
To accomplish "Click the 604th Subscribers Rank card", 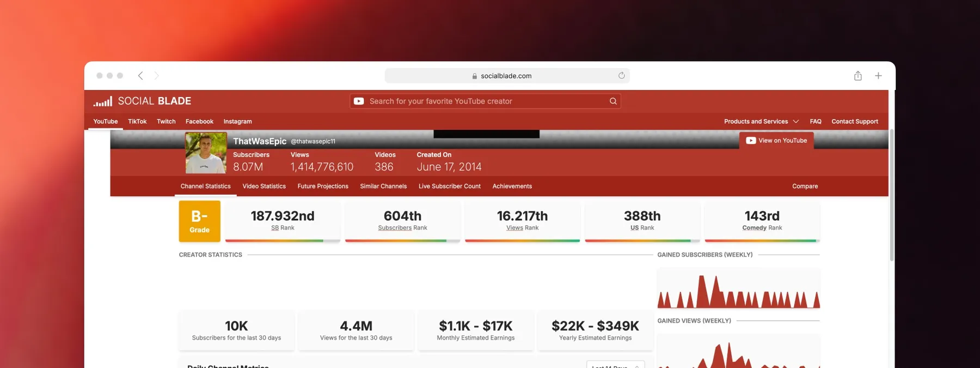I will (402, 221).
